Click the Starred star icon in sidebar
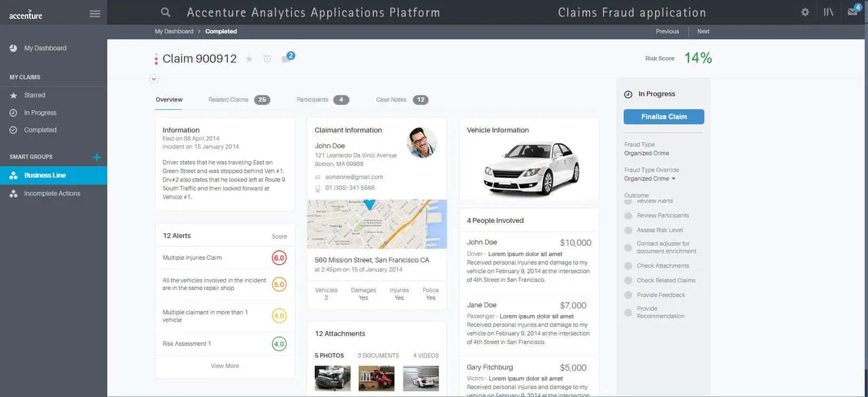Viewport: 868px width, 397px height. 13,96
